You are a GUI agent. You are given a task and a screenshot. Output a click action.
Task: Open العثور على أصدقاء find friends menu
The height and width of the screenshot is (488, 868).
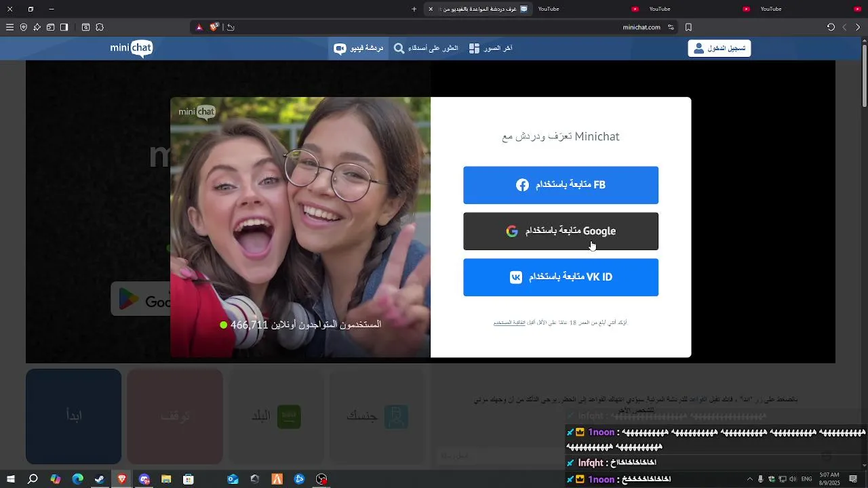coord(426,48)
